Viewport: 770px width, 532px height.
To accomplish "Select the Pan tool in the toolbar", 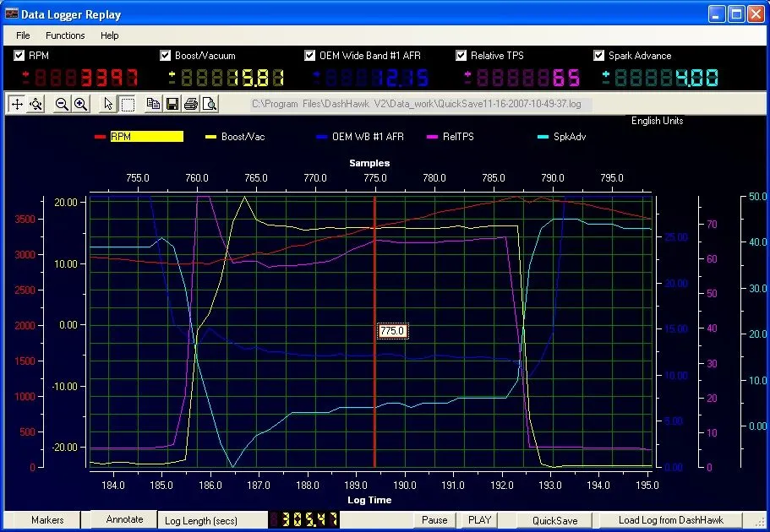I will 15,103.
